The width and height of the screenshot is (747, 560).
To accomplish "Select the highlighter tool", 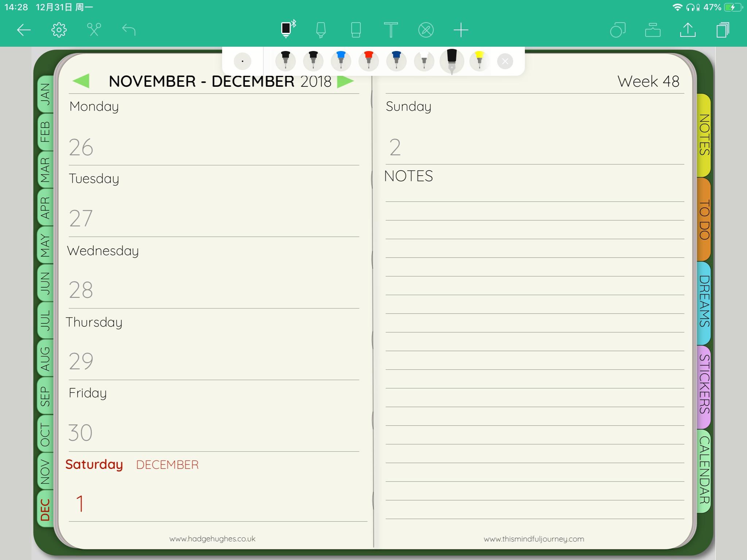I will click(320, 30).
